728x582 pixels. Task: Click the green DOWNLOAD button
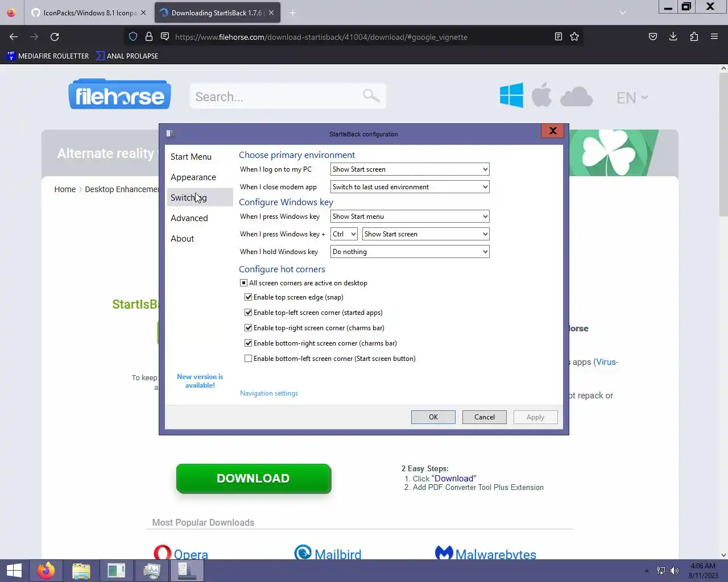click(x=253, y=479)
